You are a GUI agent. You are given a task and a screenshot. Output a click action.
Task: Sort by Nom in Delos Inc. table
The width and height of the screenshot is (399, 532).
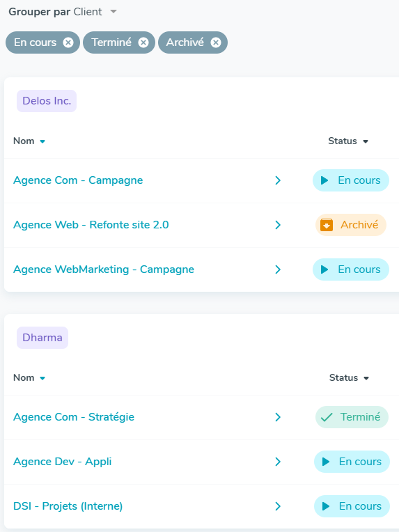point(29,141)
